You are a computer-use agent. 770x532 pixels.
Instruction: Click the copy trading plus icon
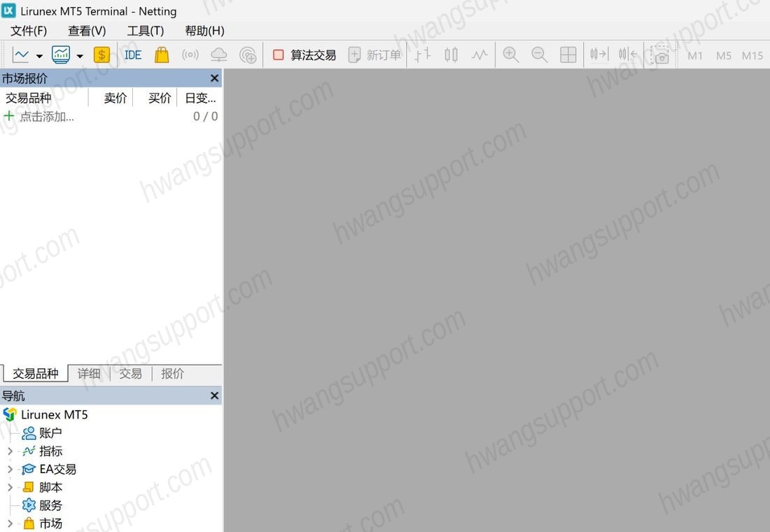(x=248, y=55)
